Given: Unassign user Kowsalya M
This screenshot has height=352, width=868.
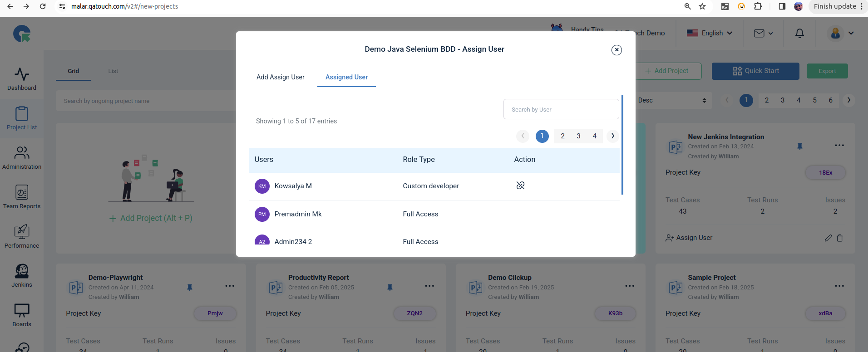Looking at the screenshot, I should click(x=520, y=186).
